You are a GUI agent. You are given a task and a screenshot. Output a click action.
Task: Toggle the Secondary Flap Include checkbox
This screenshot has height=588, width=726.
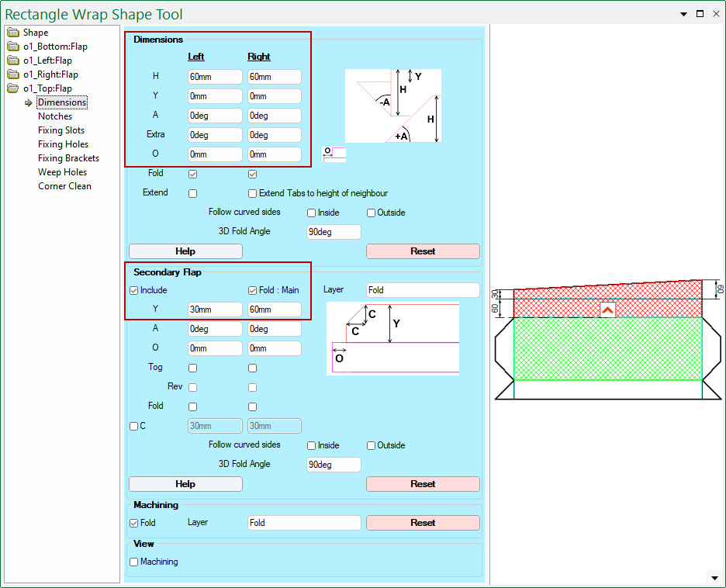(x=134, y=290)
